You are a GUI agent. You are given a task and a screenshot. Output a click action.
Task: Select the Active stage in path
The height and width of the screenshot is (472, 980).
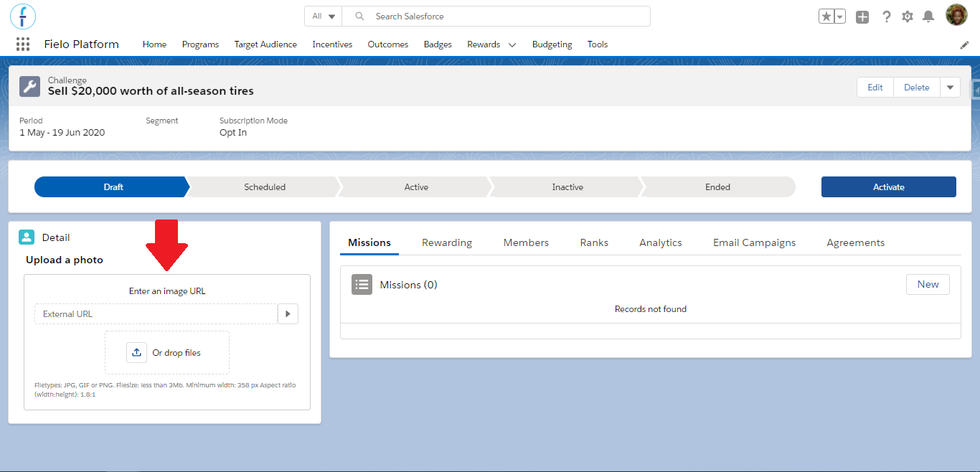click(416, 187)
